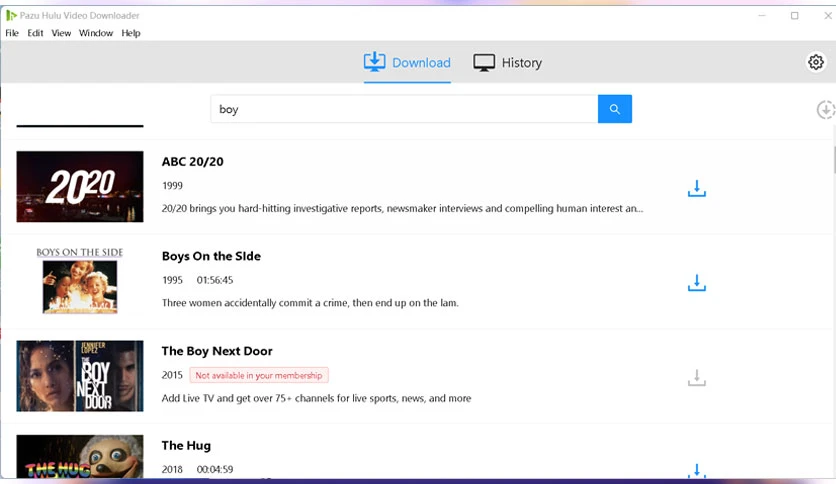This screenshot has width=836, height=484.
Task: Click the Boys On the Side poster thumbnail
Action: click(80, 281)
